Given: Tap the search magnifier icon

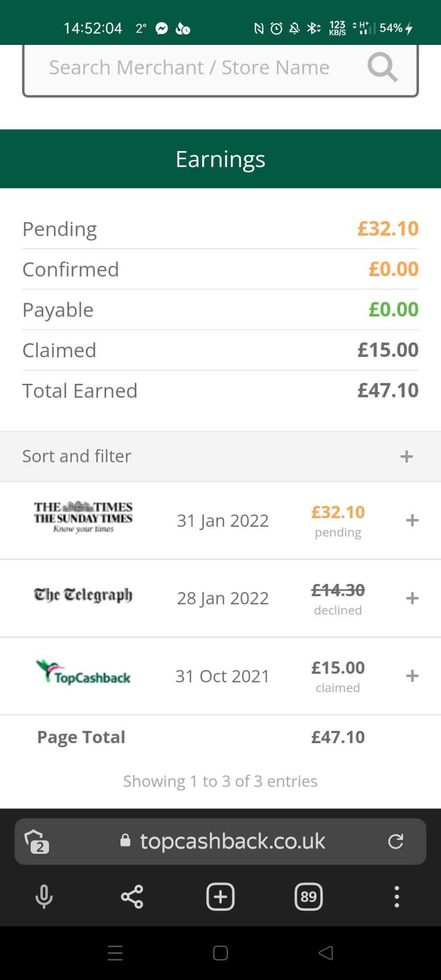Looking at the screenshot, I should pyautogui.click(x=382, y=67).
